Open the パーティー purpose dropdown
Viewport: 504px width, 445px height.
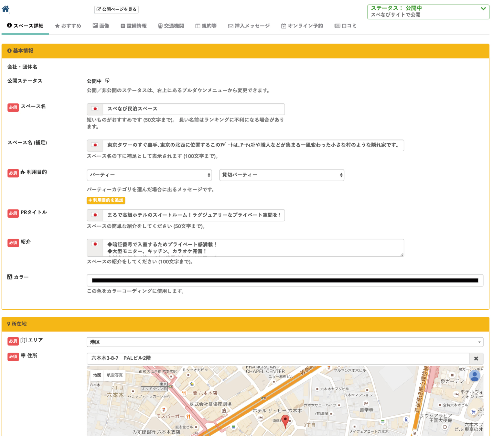pyautogui.click(x=149, y=175)
